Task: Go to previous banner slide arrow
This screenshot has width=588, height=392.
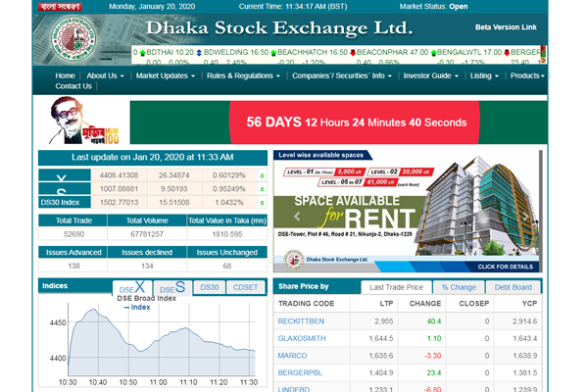Action: [297, 217]
